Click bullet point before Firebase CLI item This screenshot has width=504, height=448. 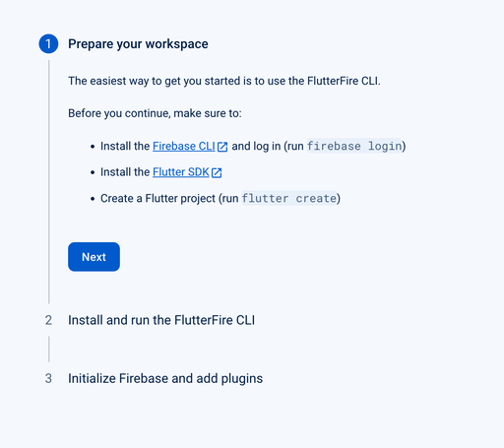pyautogui.click(x=93, y=147)
